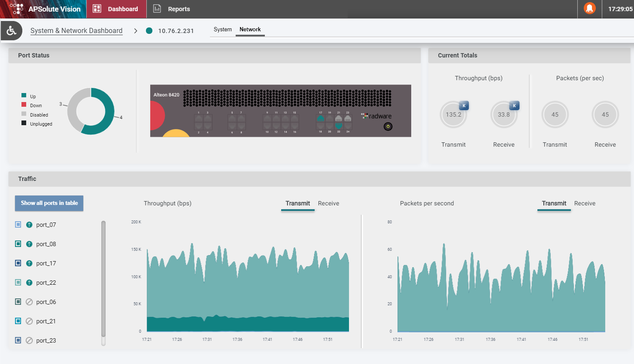Viewport: 634px width, 364px height.
Task: Click the 33.8 Receive throughput gauge
Action: pyautogui.click(x=504, y=114)
